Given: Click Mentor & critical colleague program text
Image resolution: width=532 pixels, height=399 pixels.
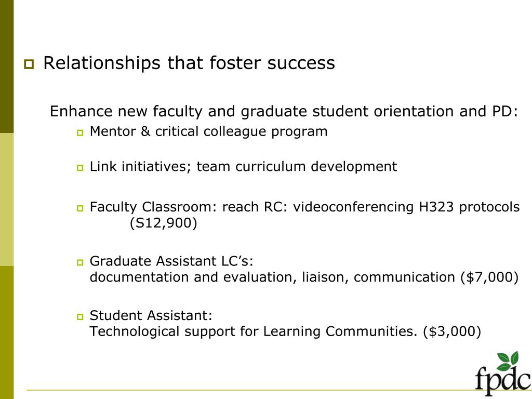Looking at the screenshot, I should [209, 131].
